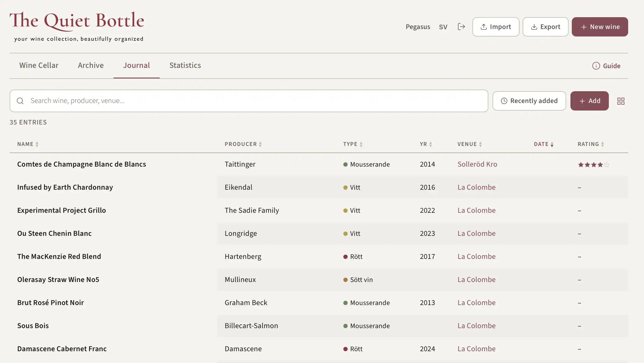Viewport: 644px width, 363px height.
Task: Switch language to SV
Action: [443, 27]
